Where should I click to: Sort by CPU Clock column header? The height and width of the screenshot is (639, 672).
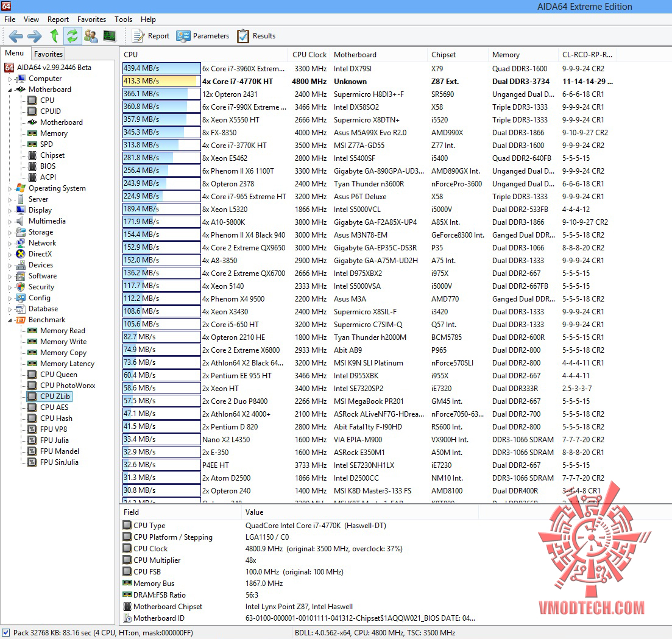[309, 55]
